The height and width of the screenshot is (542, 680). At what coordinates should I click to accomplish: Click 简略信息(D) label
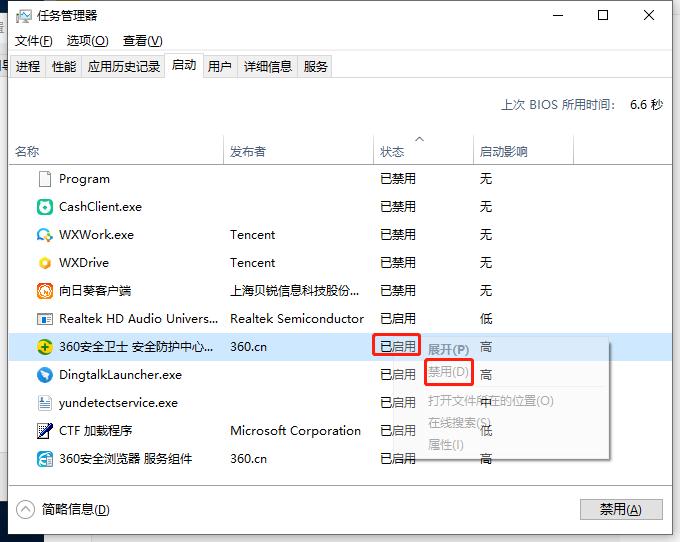75,509
